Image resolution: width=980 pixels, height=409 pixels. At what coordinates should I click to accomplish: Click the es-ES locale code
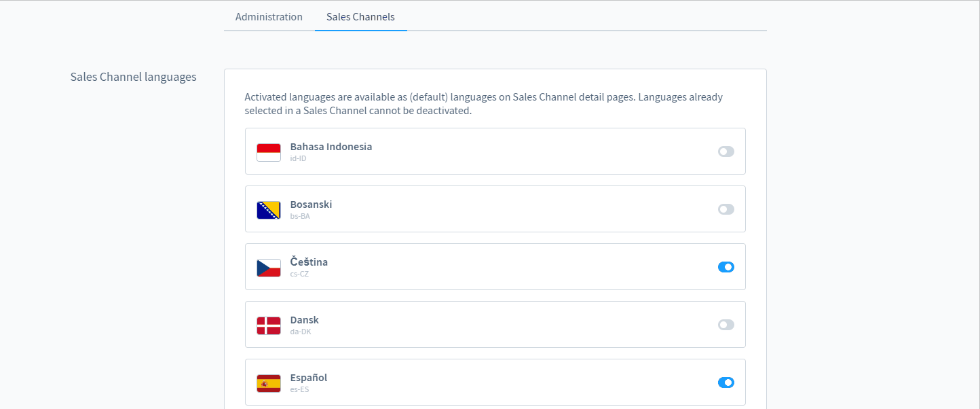300,390
